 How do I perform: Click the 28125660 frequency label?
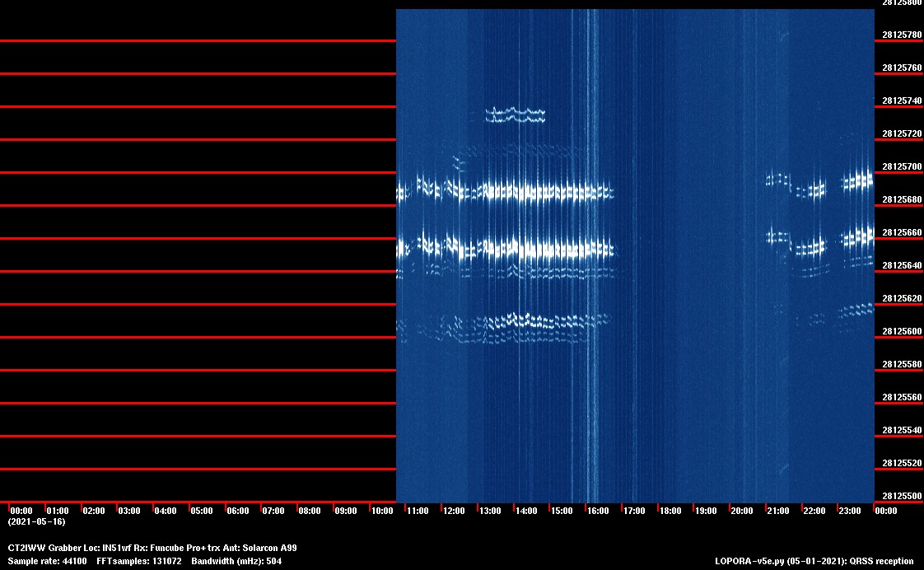click(903, 233)
